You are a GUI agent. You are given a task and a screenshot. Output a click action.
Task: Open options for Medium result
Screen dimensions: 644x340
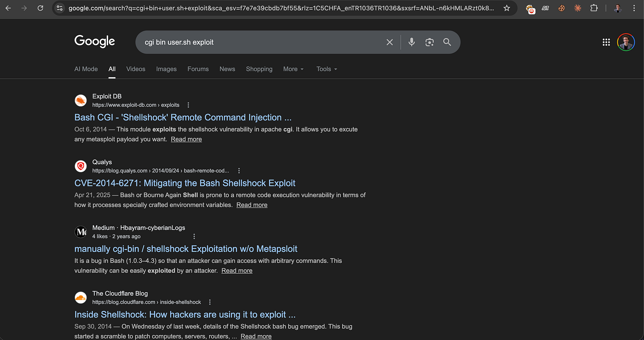194,236
